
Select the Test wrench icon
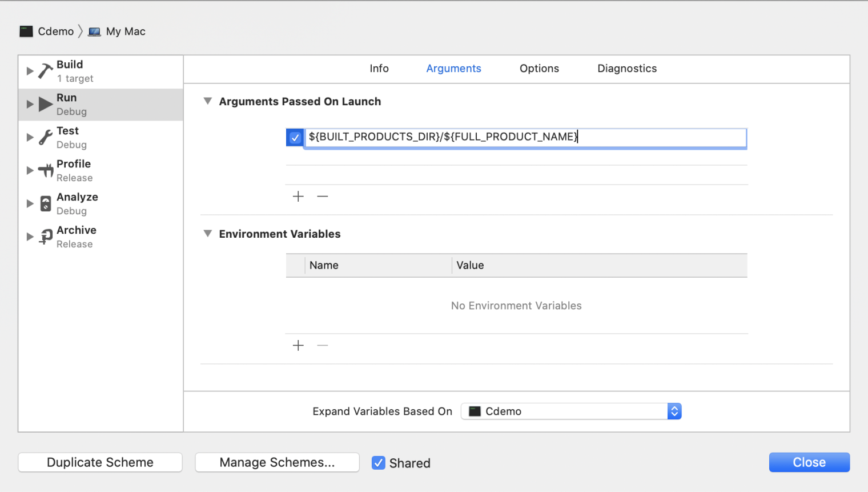(x=46, y=137)
